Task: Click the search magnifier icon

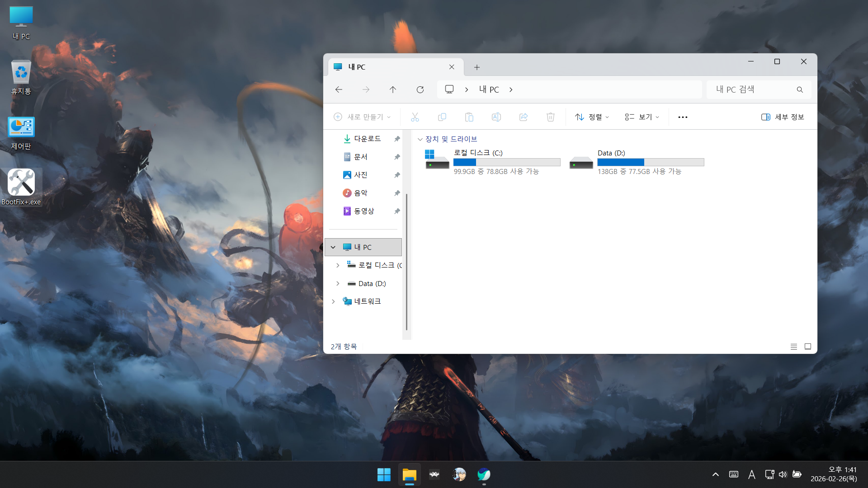Action: pos(800,89)
